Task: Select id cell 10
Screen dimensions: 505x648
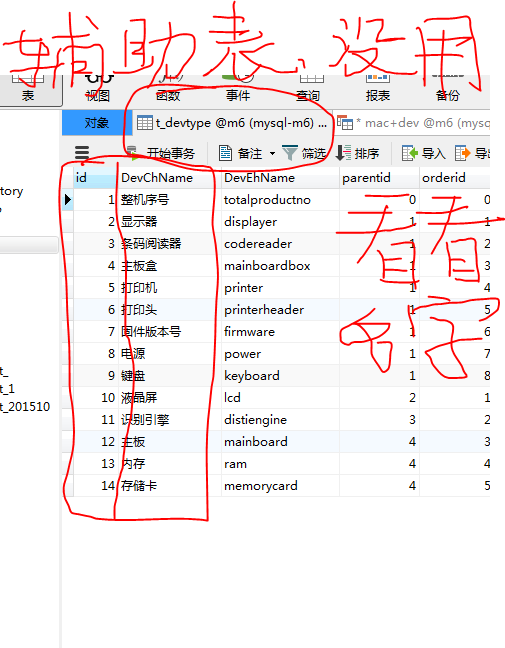Action: (x=96, y=398)
